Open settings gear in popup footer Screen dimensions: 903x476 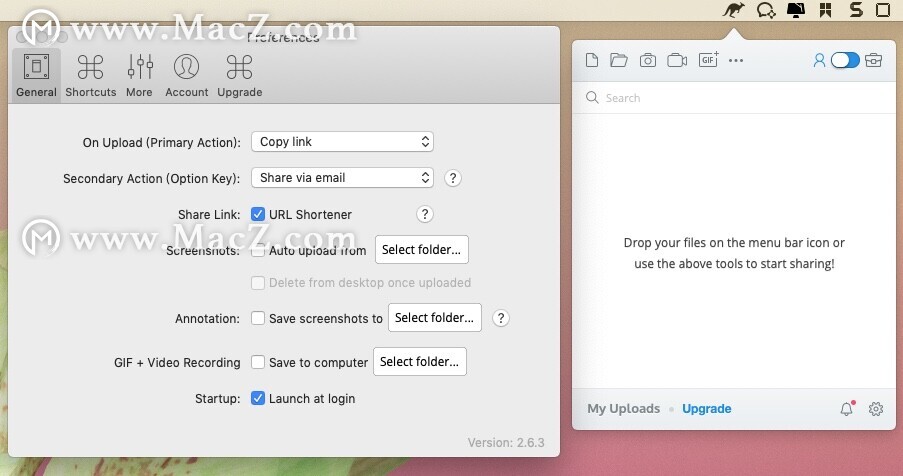coord(876,409)
